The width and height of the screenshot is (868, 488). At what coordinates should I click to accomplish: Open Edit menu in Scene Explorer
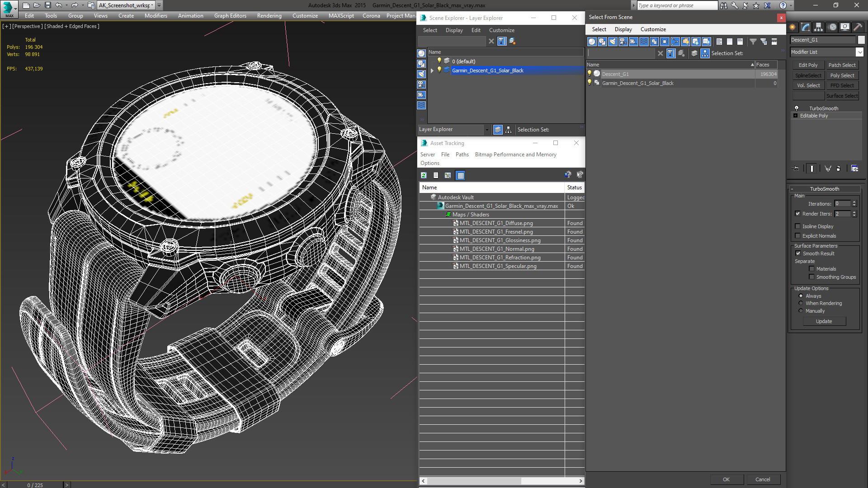pyautogui.click(x=476, y=30)
